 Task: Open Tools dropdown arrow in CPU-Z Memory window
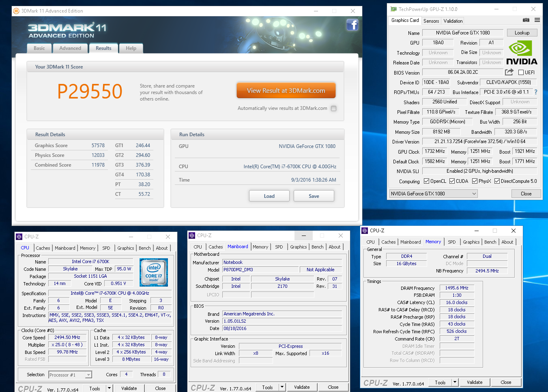pos(455,382)
